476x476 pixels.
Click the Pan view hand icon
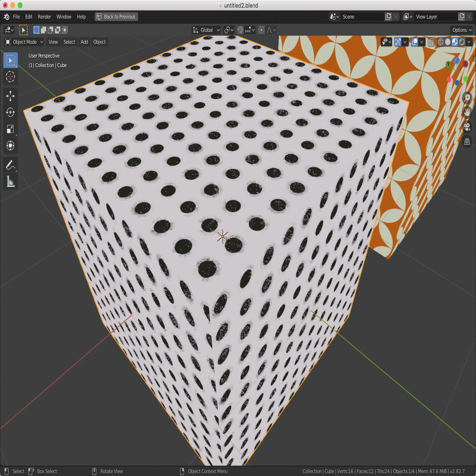(x=467, y=112)
